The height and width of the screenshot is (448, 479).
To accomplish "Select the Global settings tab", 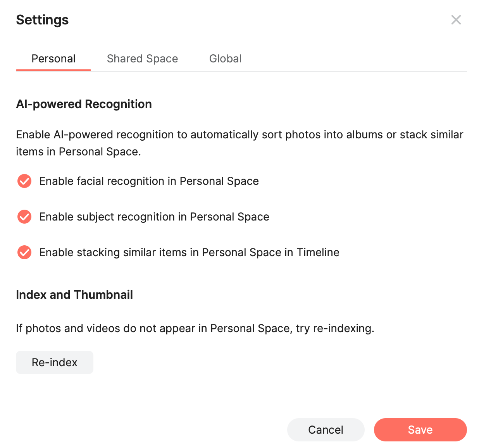I will [225, 59].
